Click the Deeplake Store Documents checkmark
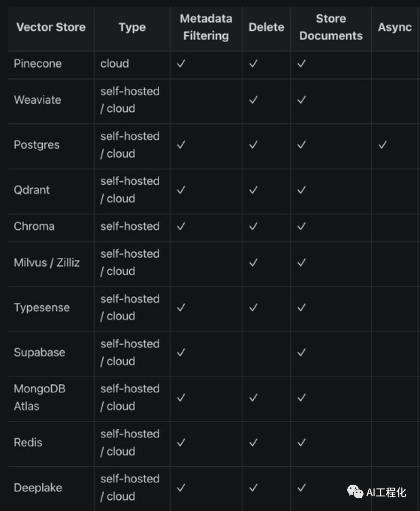This screenshot has width=420, height=511. tap(302, 488)
